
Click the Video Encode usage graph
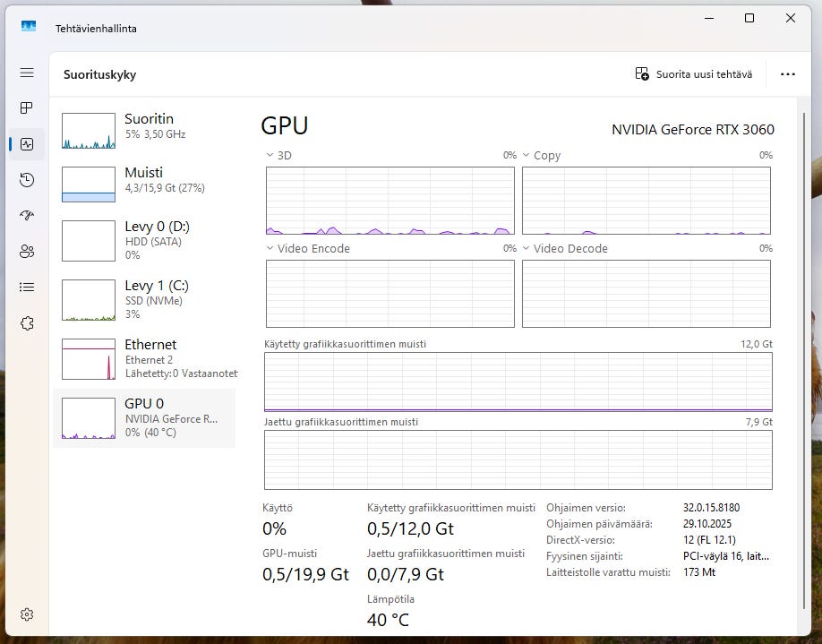(390, 294)
